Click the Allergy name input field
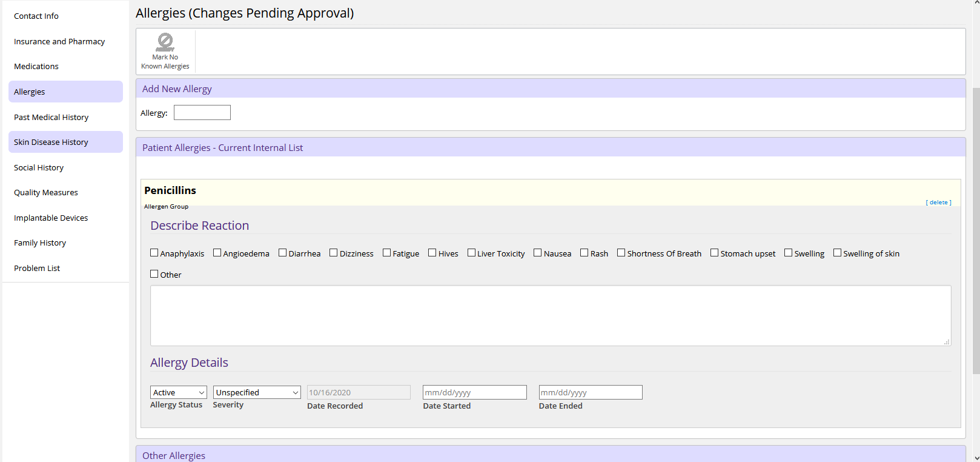Viewport: 980px width, 462px height. pos(202,113)
